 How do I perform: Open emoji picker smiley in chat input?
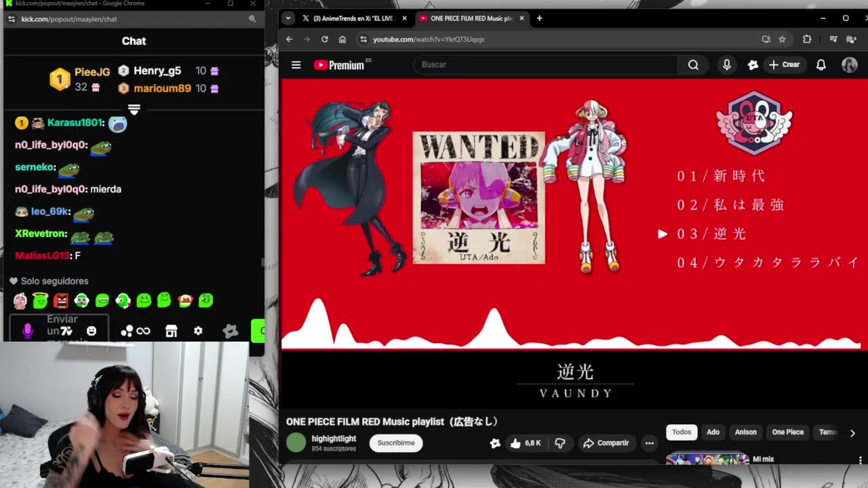(92, 331)
